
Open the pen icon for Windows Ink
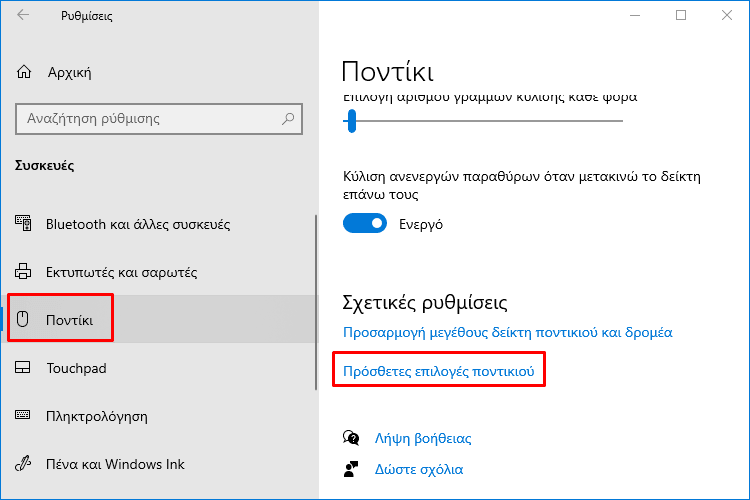[23, 463]
